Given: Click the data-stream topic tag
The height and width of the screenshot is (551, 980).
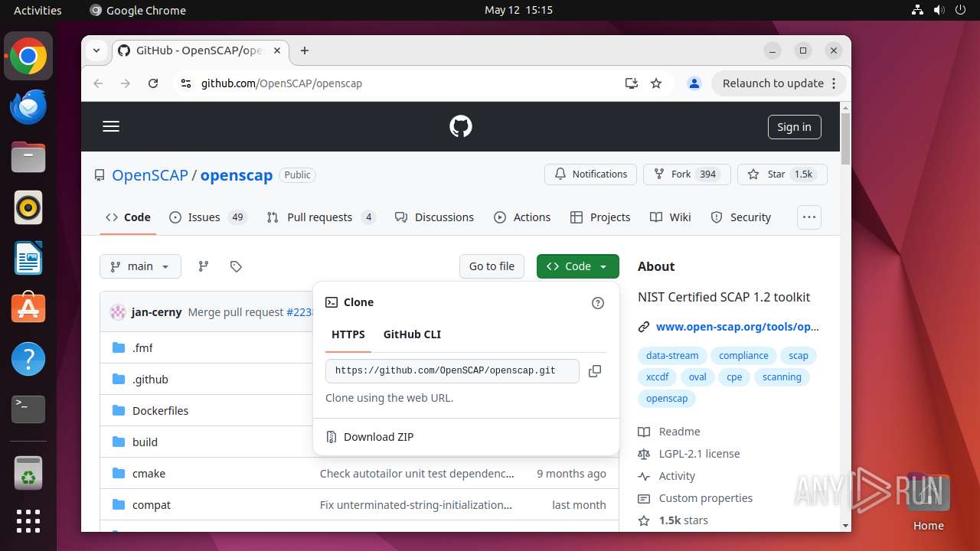Looking at the screenshot, I should click(672, 356).
